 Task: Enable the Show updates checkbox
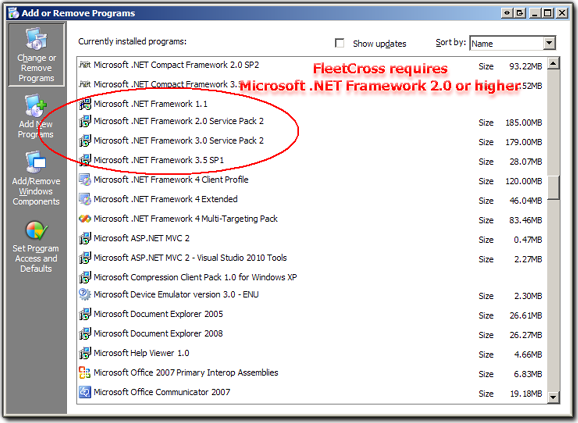click(340, 43)
